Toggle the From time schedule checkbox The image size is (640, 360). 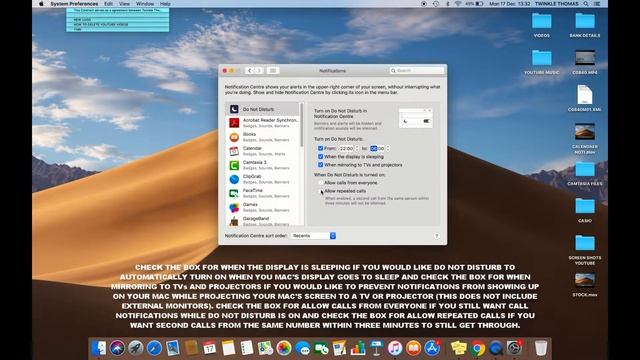[320, 148]
